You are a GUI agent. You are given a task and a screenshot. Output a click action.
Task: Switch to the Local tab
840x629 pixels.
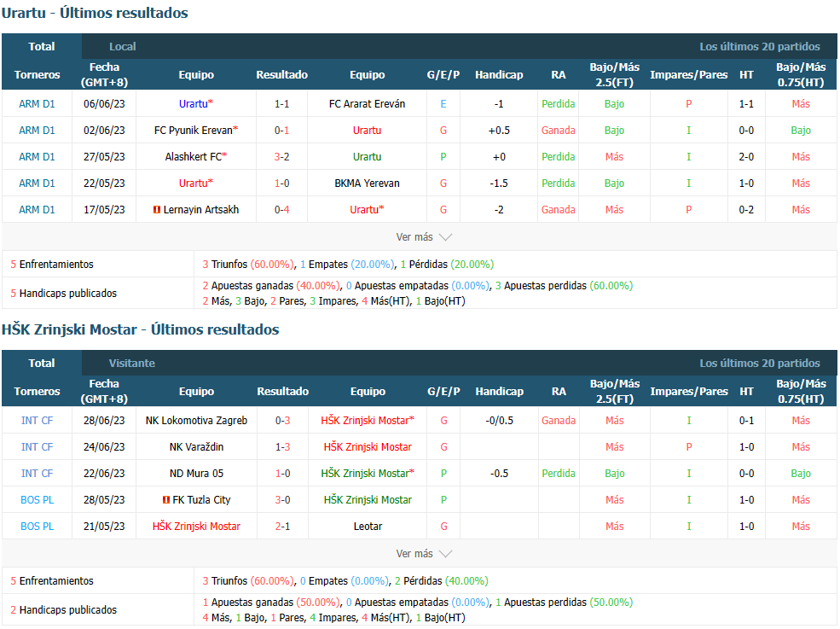tap(122, 47)
